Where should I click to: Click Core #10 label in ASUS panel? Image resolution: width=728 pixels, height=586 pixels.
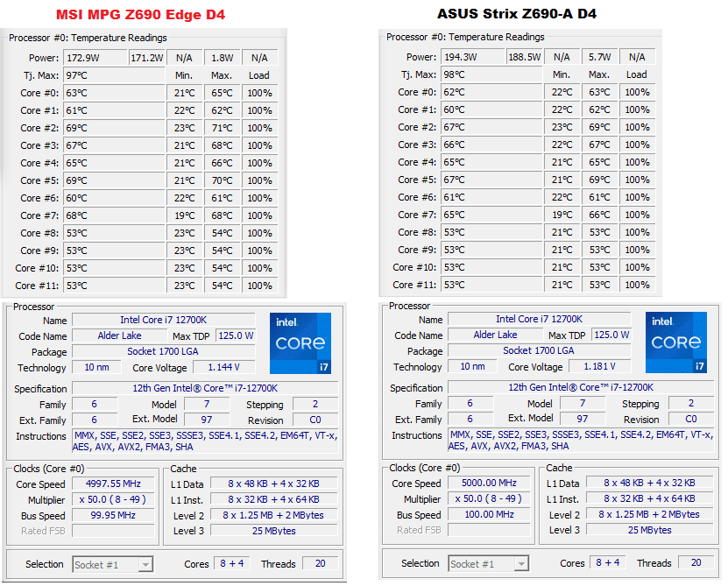[x=414, y=267]
